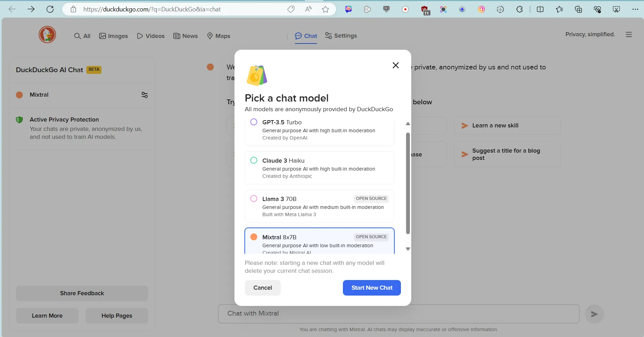Viewport: 644px width, 337px height.
Task: Select the Mixtral 8x7B radio button
Action: tap(254, 237)
